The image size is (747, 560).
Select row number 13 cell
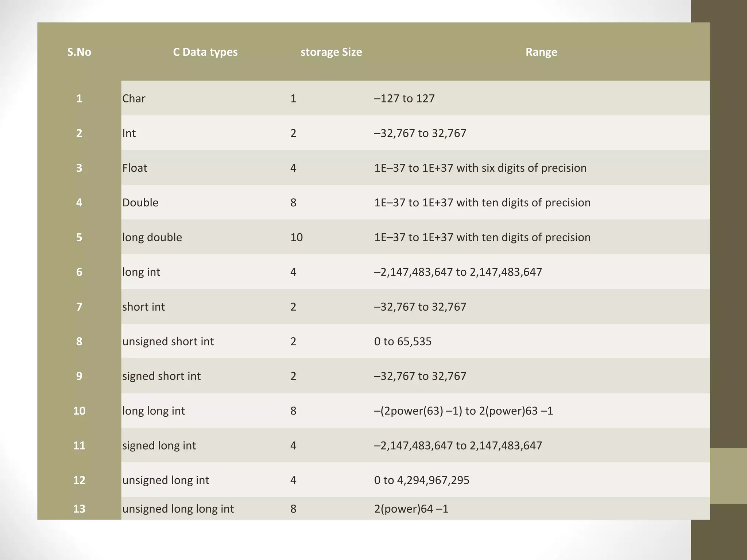(79, 509)
